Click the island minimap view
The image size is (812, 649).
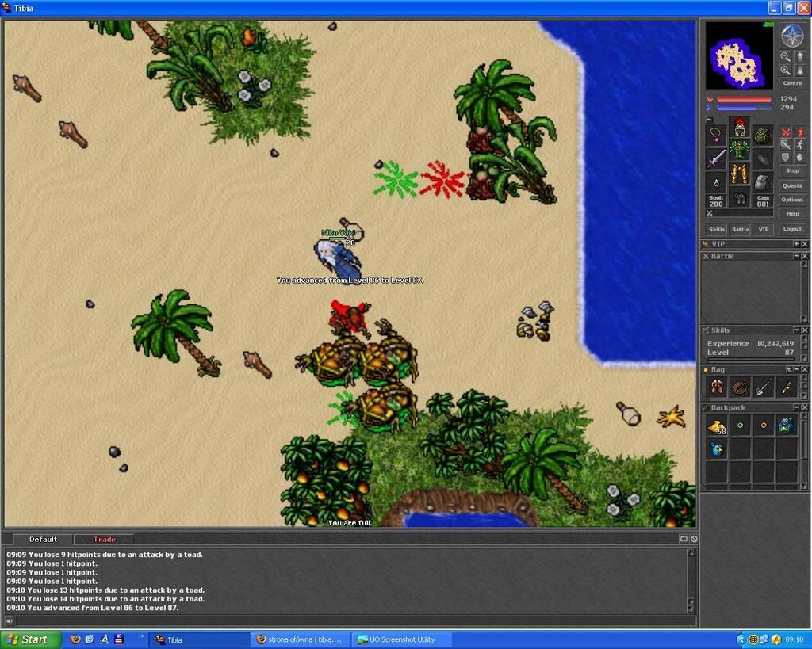tap(740, 55)
